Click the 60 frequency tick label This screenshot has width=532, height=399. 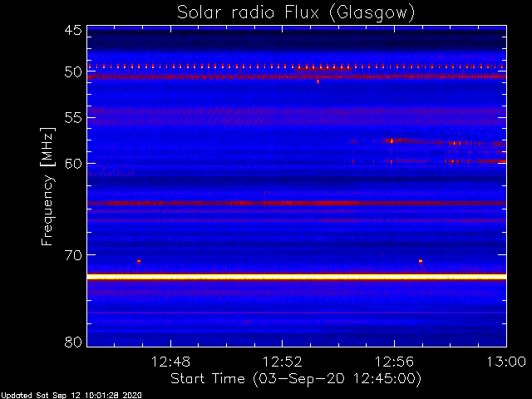73,163
